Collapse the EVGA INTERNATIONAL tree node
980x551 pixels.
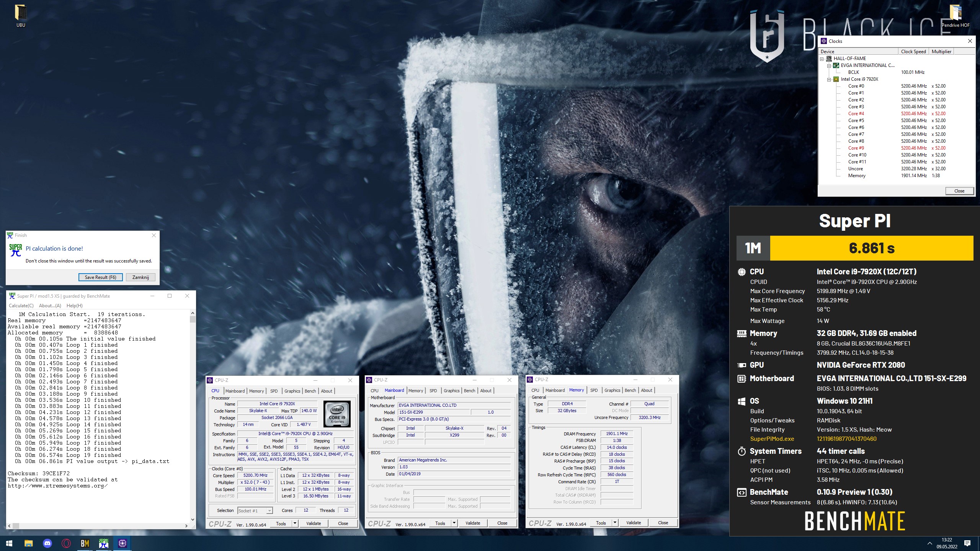[829, 66]
